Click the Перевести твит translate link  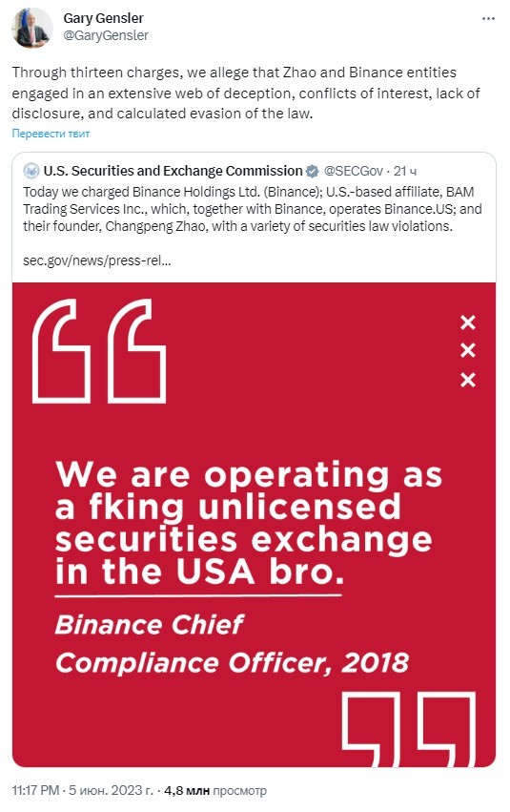[x=51, y=134]
